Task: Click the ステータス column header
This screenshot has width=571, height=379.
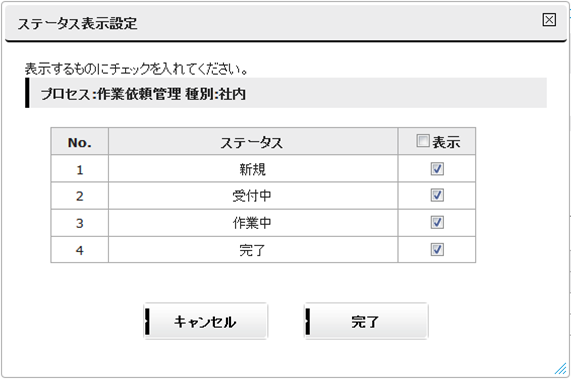Action: pos(253,141)
